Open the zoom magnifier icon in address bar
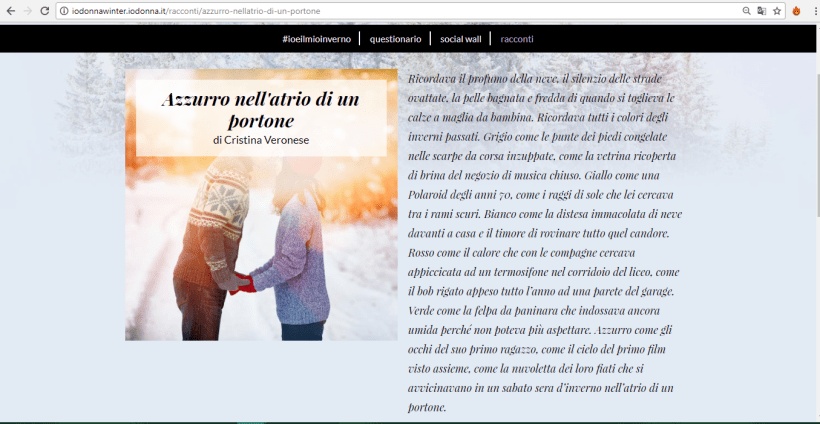The width and height of the screenshot is (820, 424). pos(747,11)
